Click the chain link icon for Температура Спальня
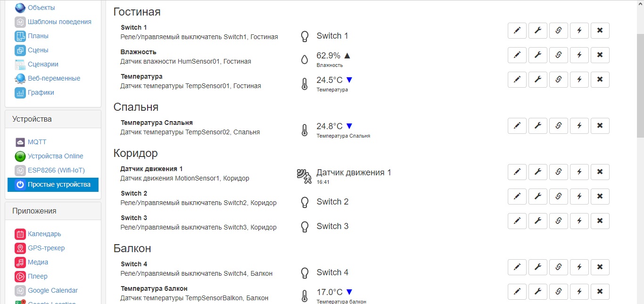Viewport: 644px width, 304px height. coord(558,126)
